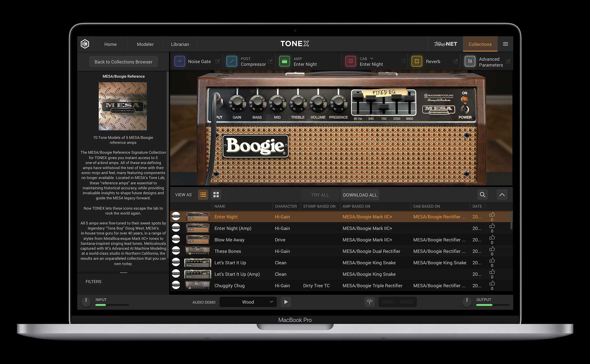
Task: Select the Collections tab
Action: tap(480, 44)
